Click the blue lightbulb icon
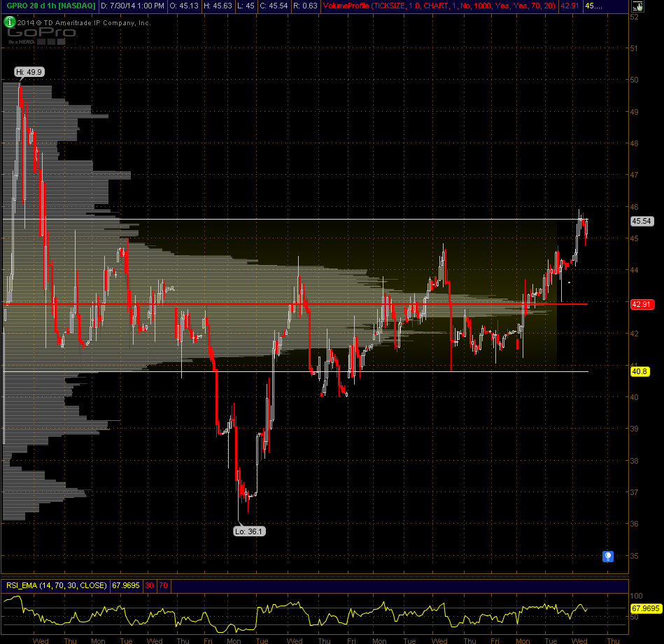Viewport: 664px width, 644px height. coord(608,557)
